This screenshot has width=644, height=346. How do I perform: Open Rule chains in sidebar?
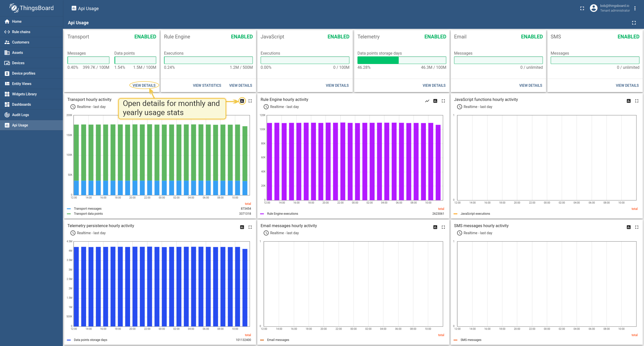coord(31,32)
